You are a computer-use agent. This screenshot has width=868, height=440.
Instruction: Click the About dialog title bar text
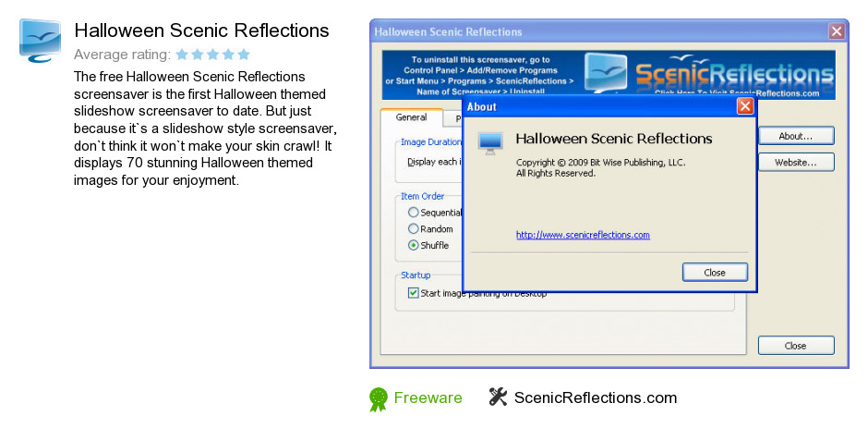tap(482, 107)
